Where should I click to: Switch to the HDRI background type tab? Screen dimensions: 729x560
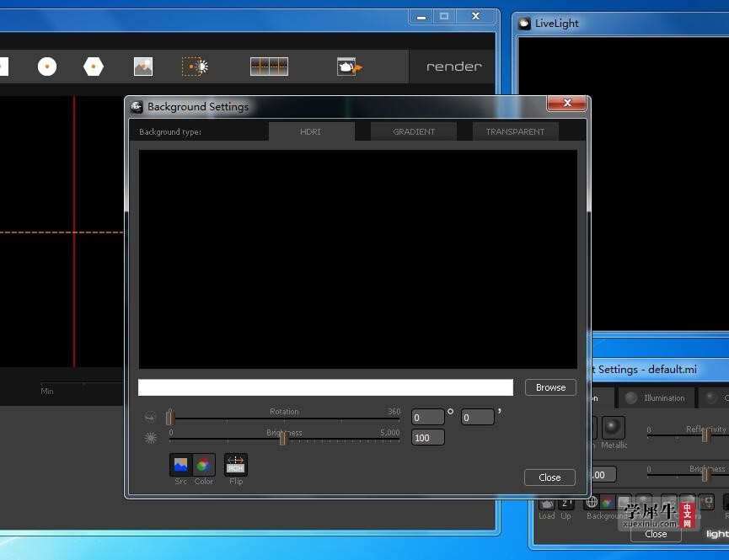click(x=311, y=131)
